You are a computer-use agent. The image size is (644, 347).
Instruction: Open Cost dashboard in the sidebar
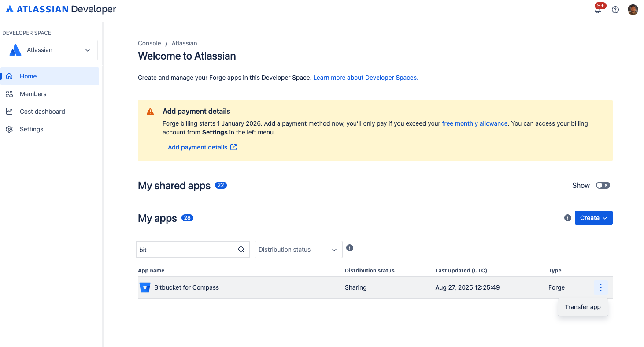click(x=42, y=112)
